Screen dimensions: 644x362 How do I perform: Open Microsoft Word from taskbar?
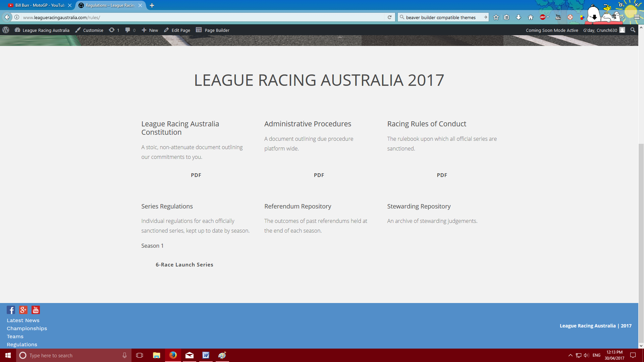tap(206, 355)
